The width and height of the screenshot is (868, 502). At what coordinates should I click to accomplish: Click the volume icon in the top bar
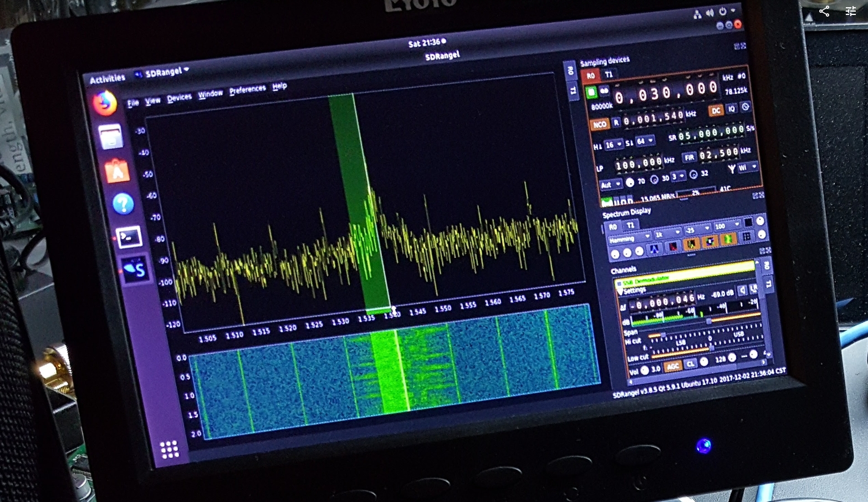pos(709,13)
